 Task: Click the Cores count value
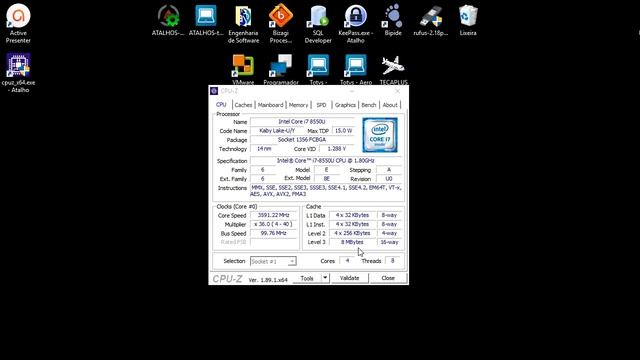348,260
